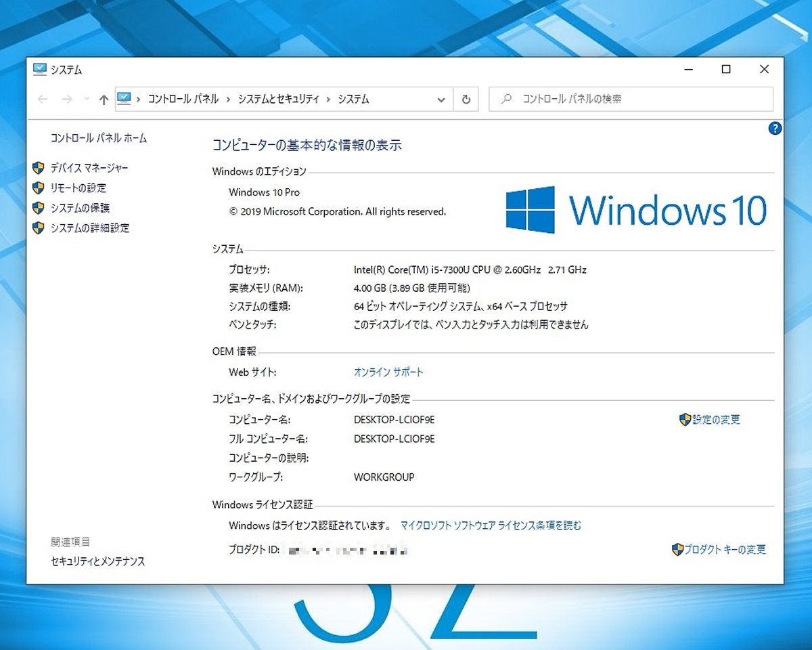Open コントロール パネル ホーム
This screenshot has width=812, height=650.
[x=99, y=138]
